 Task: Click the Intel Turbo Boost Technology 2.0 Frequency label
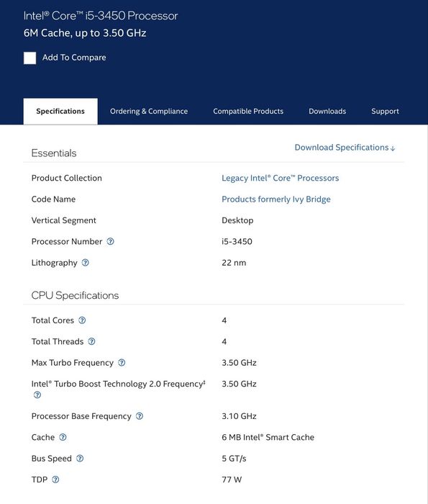(x=118, y=384)
